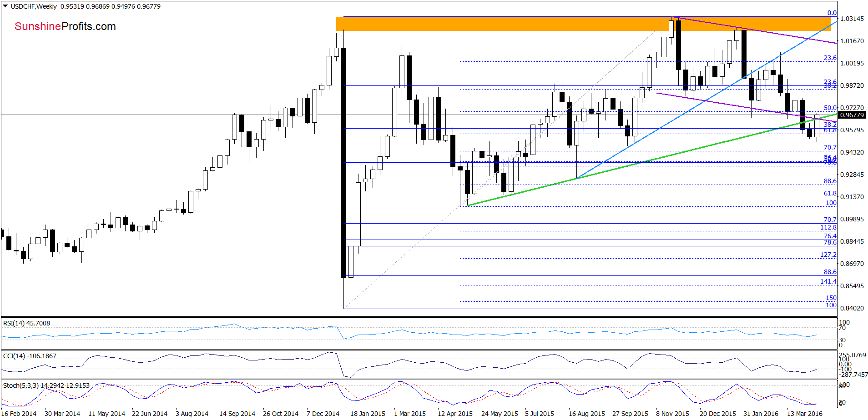Click the 0.89895 price axis label
Image resolution: width=868 pixels, height=420 pixels.
[852, 219]
